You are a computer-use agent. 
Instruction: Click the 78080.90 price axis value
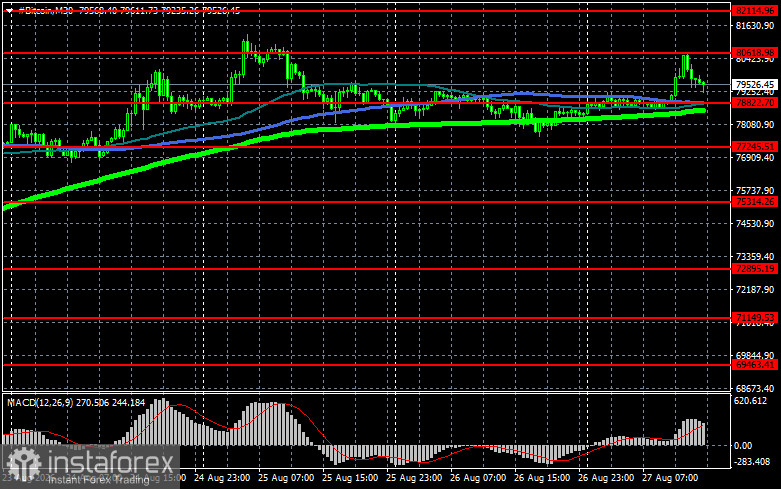tap(755, 124)
